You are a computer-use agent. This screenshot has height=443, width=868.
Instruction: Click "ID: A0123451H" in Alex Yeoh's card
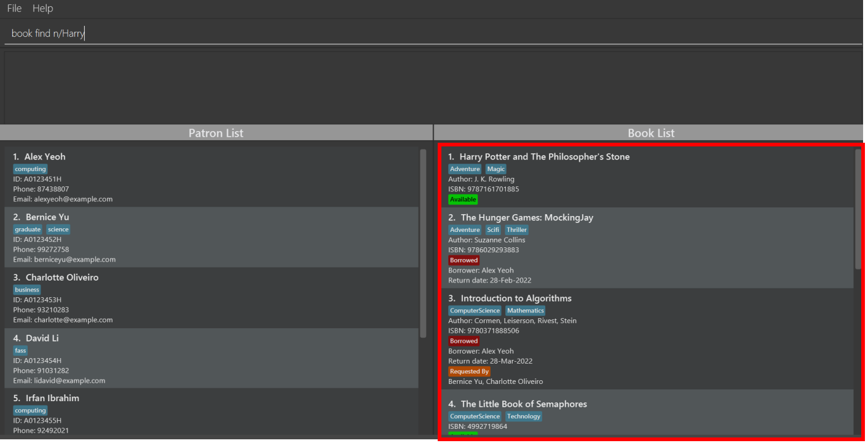[x=37, y=179]
